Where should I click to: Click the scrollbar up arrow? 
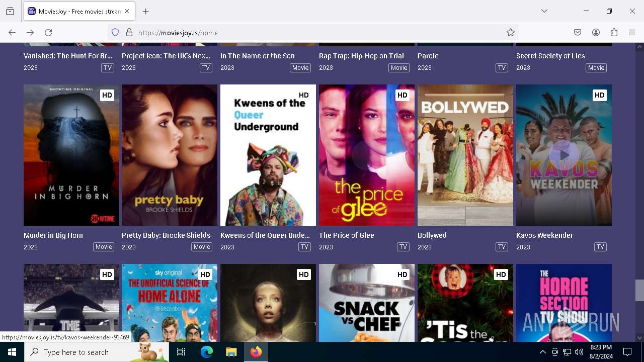pos(639,47)
